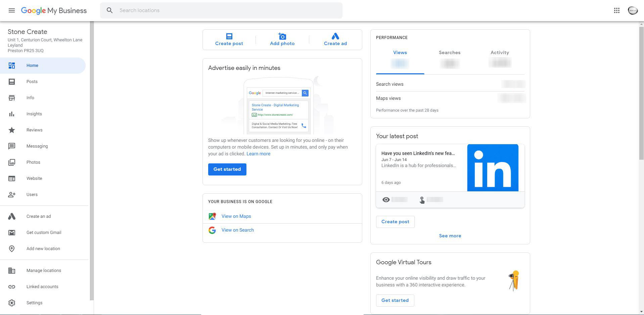Select the Search views row
This screenshot has height=315, width=644.
click(450, 84)
